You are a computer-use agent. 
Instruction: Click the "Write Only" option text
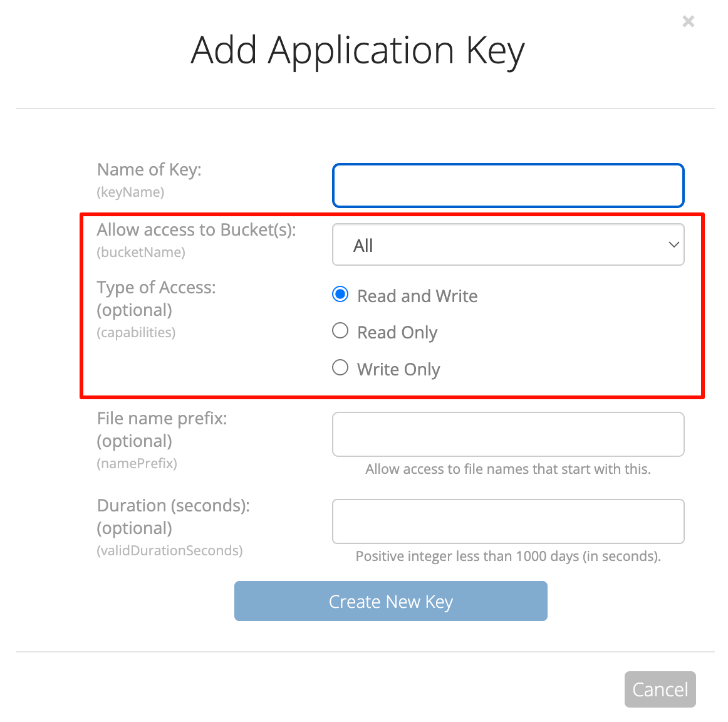point(398,369)
